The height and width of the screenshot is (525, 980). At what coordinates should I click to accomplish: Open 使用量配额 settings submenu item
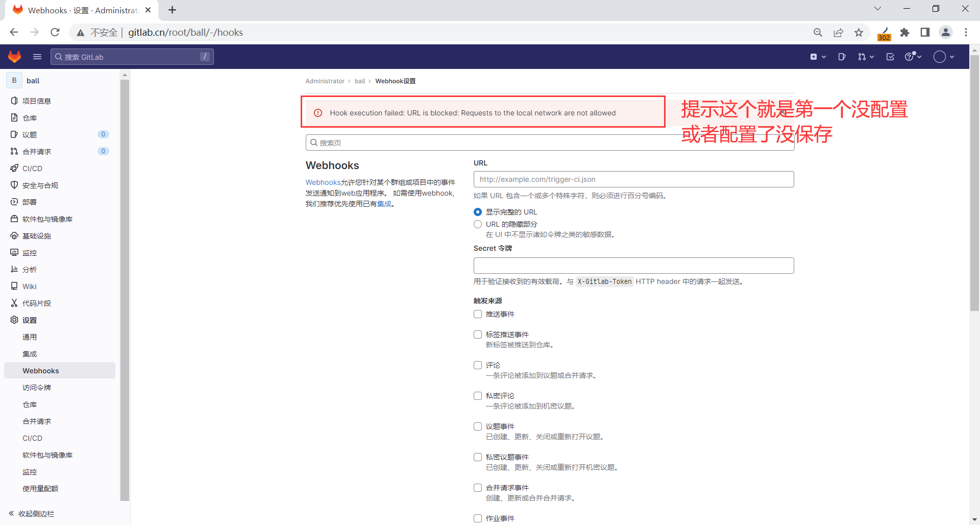pyautogui.click(x=40, y=489)
